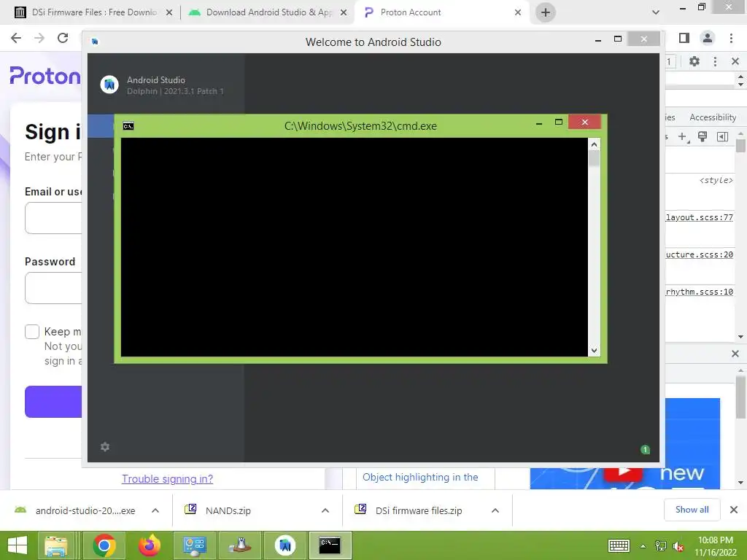Open Android Studio settings gear

tap(105, 447)
